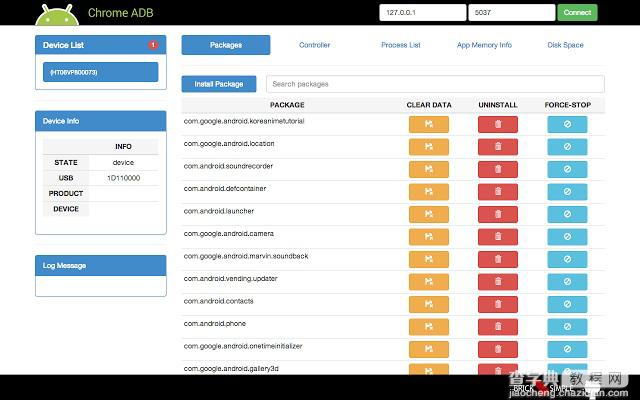Clear data for com.google.android.camera

click(x=429, y=237)
